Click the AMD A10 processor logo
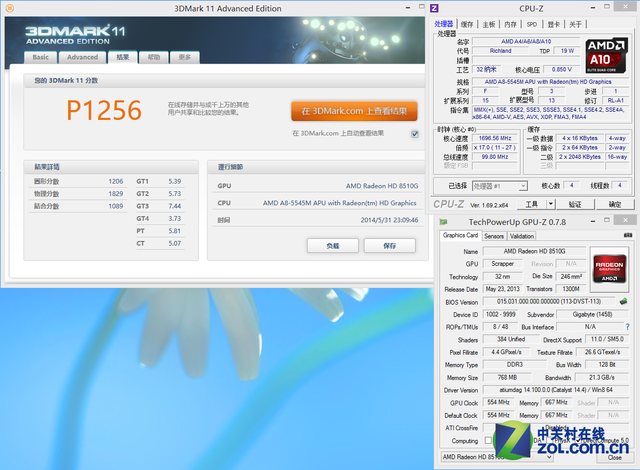The height and width of the screenshot is (470, 640). (606, 56)
